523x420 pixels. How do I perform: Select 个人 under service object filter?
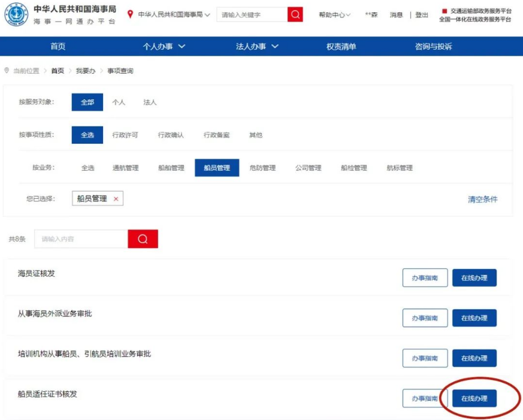(119, 102)
